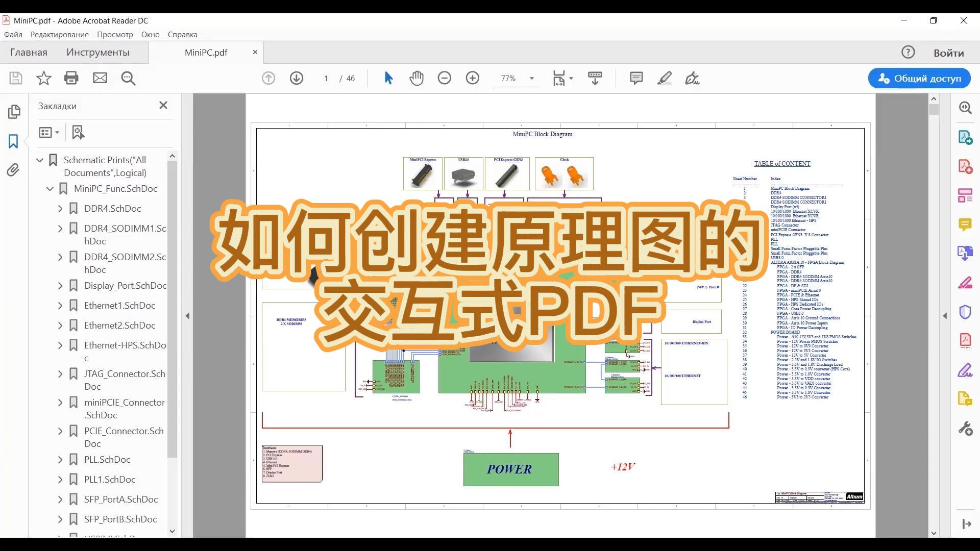Click the page number input field
980x551 pixels.
point(326,78)
